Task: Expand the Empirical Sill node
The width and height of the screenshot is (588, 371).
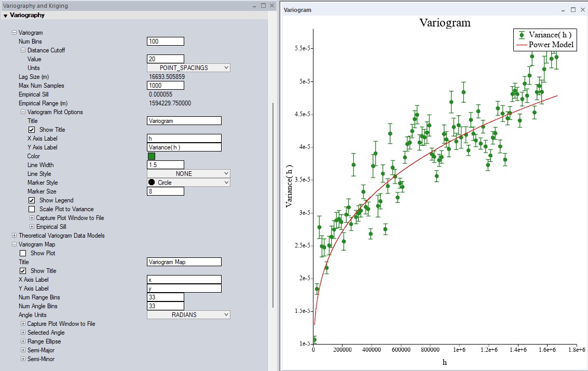Action: 32,227
